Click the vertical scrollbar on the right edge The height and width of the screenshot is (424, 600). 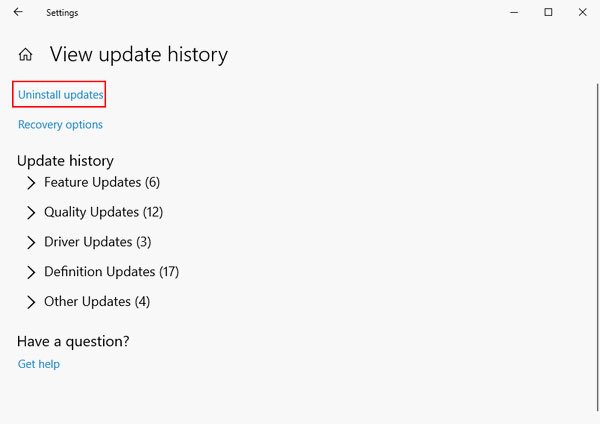[x=597, y=248]
